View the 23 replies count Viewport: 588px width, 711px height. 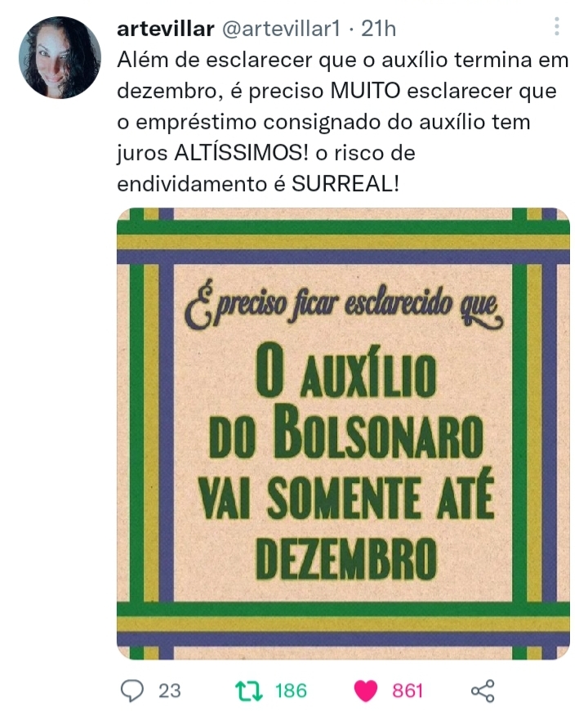click(x=169, y=691)
